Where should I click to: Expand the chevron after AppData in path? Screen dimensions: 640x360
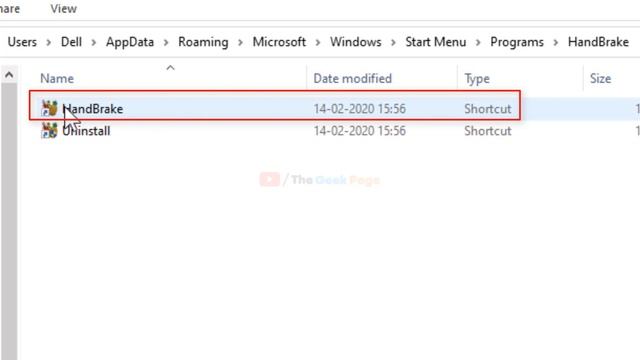point(166,42)
